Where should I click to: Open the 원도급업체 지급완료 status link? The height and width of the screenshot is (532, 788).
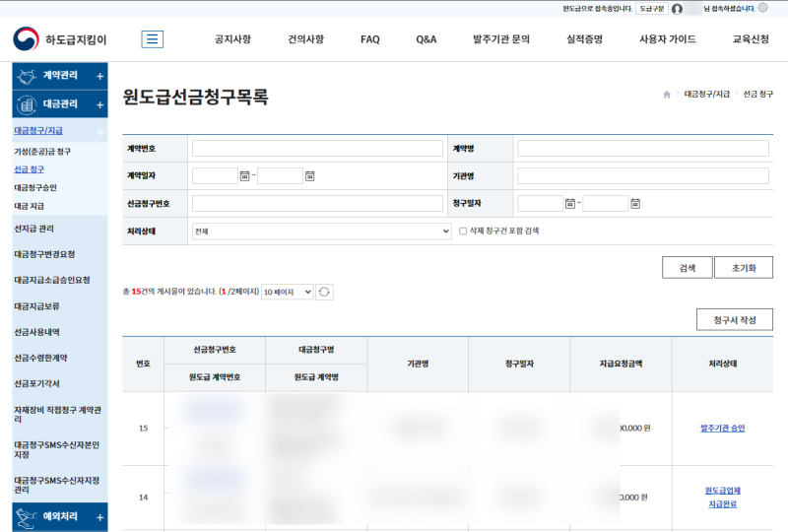pyautogui.click(x=723, y=498)
